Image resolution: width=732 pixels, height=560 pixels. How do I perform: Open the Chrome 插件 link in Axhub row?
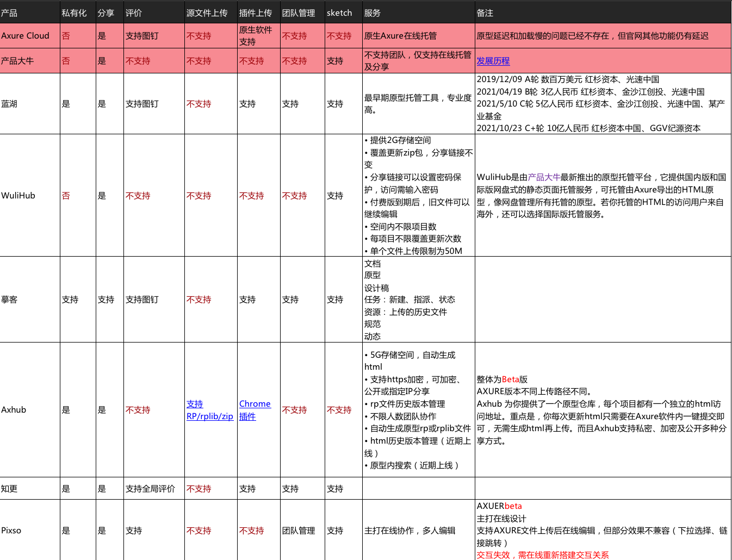(x=255, y=410)
